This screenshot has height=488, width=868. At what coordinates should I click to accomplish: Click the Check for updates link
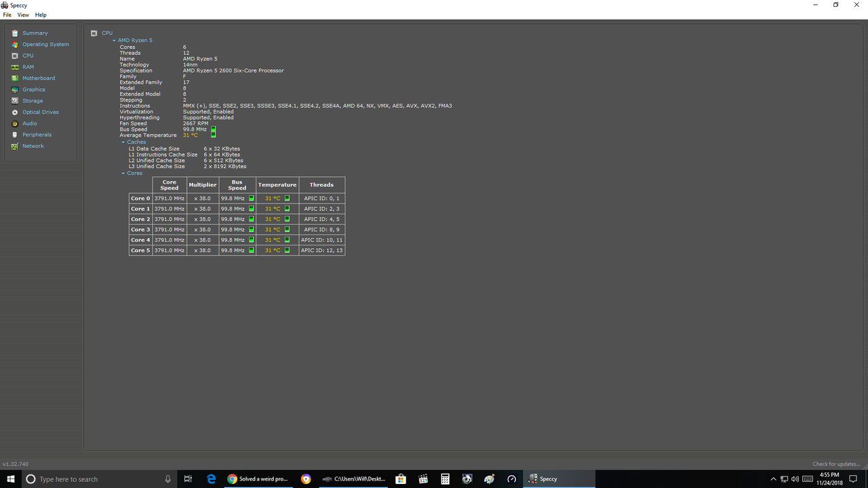click(837, 464)
